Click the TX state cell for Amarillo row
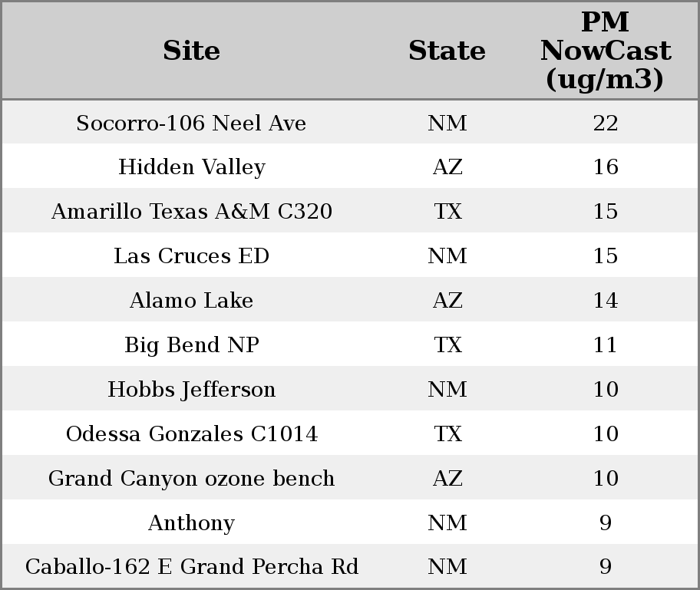The width and height of the screenshot is (700, 590). click(x=447, y=212)
